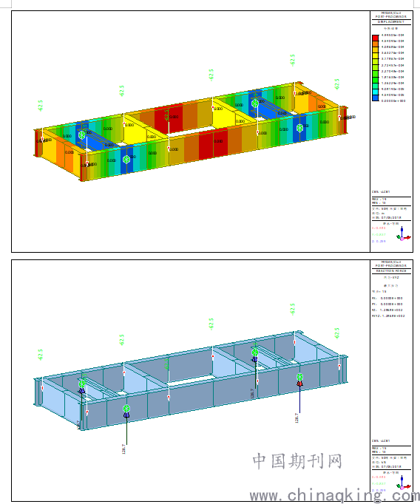Click the FXYZ resultant value line
The height and width of the screenshot is (504, 420).
388,316
